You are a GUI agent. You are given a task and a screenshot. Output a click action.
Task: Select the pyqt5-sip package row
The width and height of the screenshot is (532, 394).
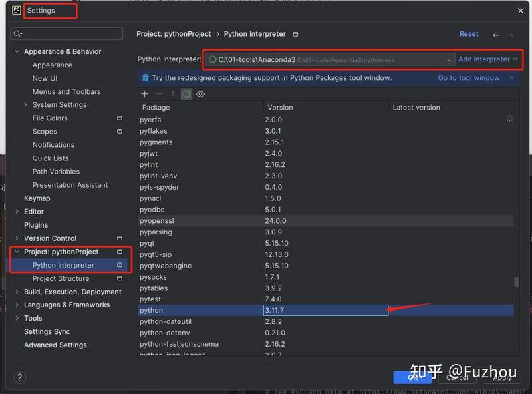[x=326, y=254]
